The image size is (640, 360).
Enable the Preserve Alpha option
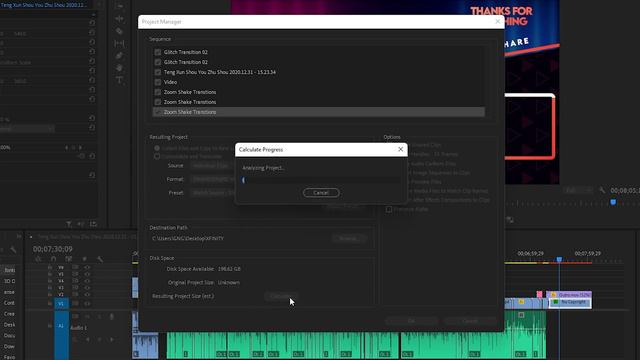[x=389, y=209]
